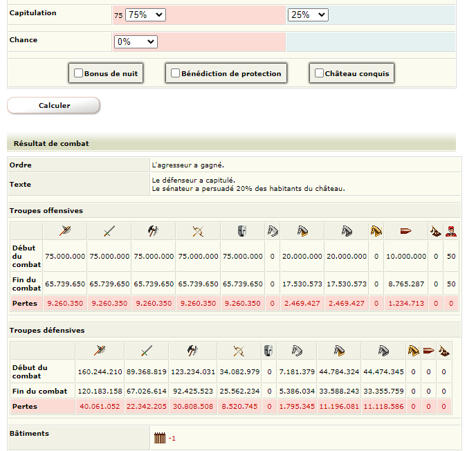Image resolution: width=476 pixels, height=451 pixels.
Task: Open the 25% Capitulation dropdown
Action: [308, 15]
